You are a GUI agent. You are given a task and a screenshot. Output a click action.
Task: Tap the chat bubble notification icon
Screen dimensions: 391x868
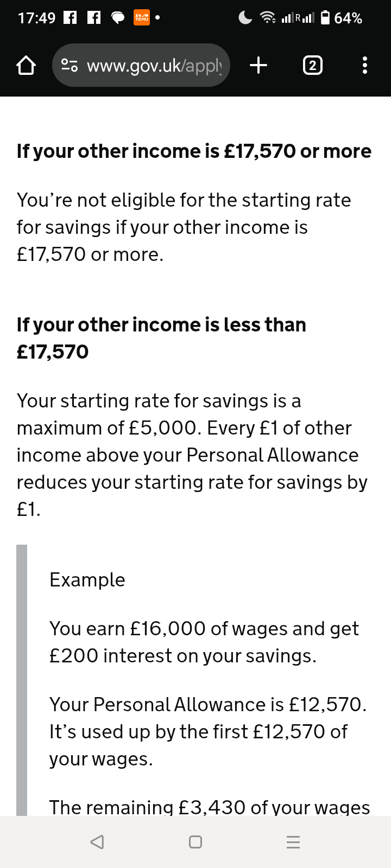(118, 18)
